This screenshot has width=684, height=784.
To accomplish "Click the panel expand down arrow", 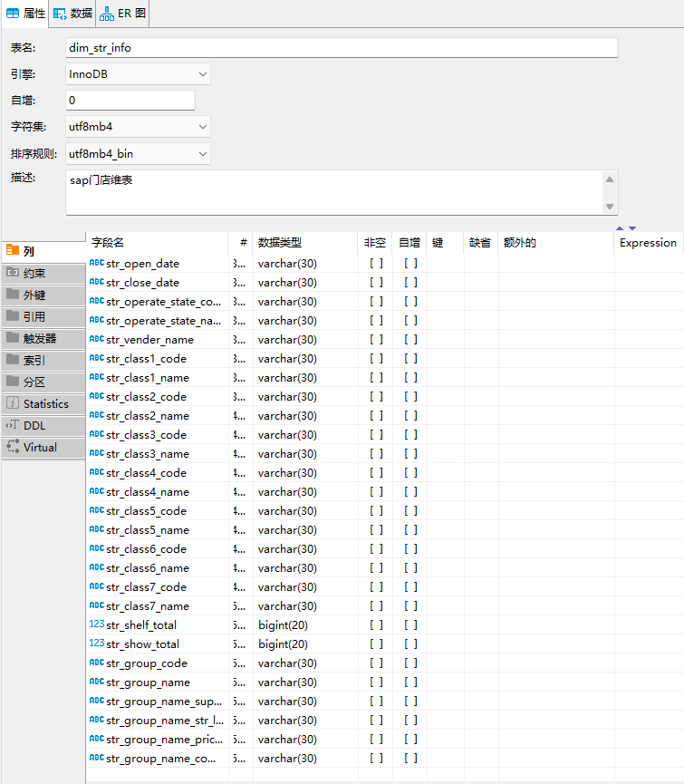I will [x=632, y=228].
